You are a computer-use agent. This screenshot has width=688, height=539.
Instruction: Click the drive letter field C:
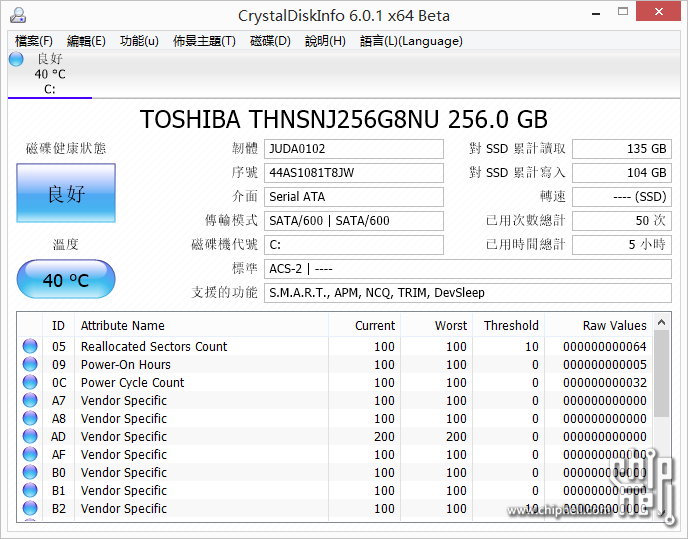(354, 244)
